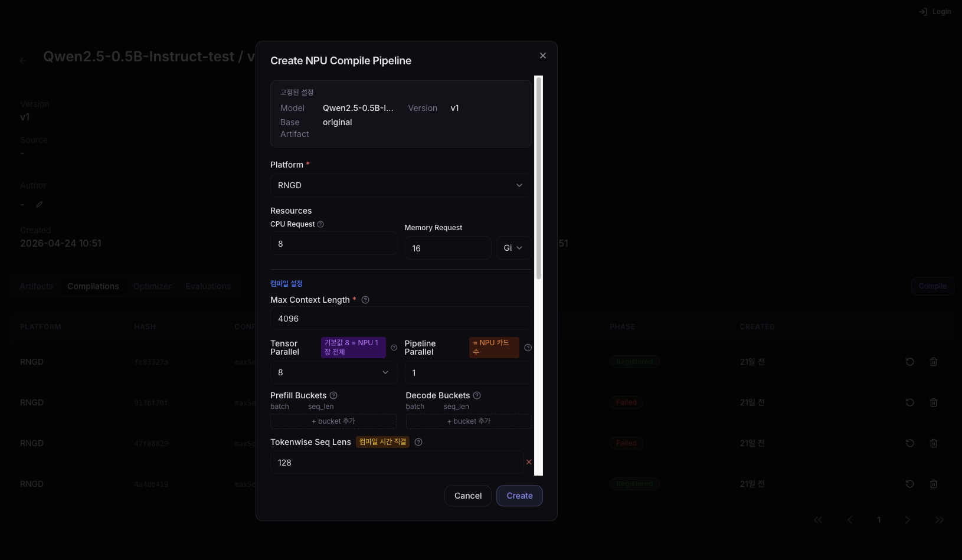
Task: Remove the 128 Tokenwise Seq Lens entry
Action: (529, 462)
